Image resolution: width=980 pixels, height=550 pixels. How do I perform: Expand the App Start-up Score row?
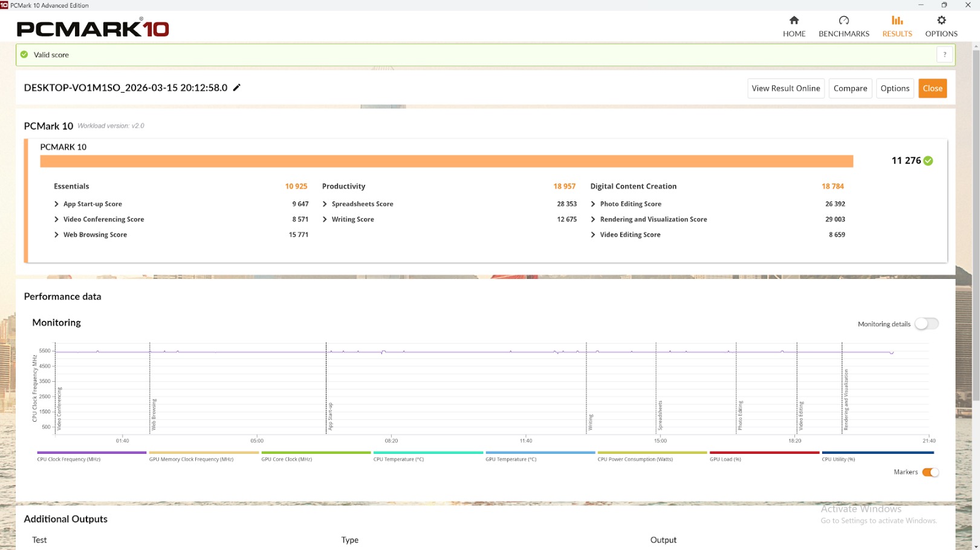point(57,205)
